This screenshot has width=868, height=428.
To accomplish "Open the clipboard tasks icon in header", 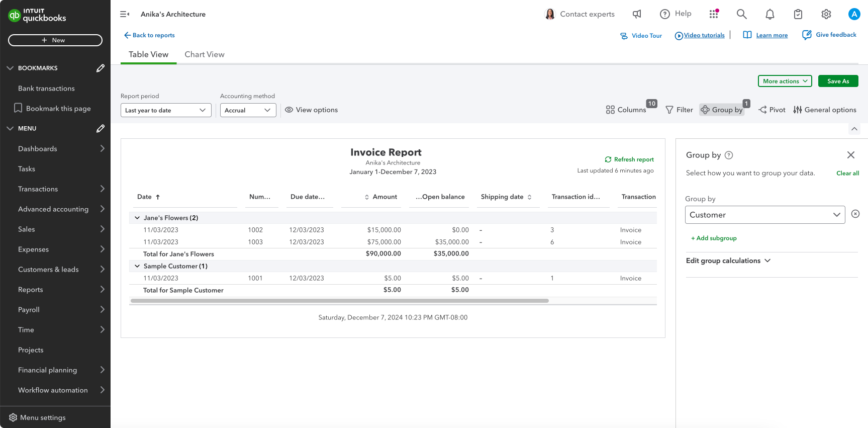I will [798, 14].
